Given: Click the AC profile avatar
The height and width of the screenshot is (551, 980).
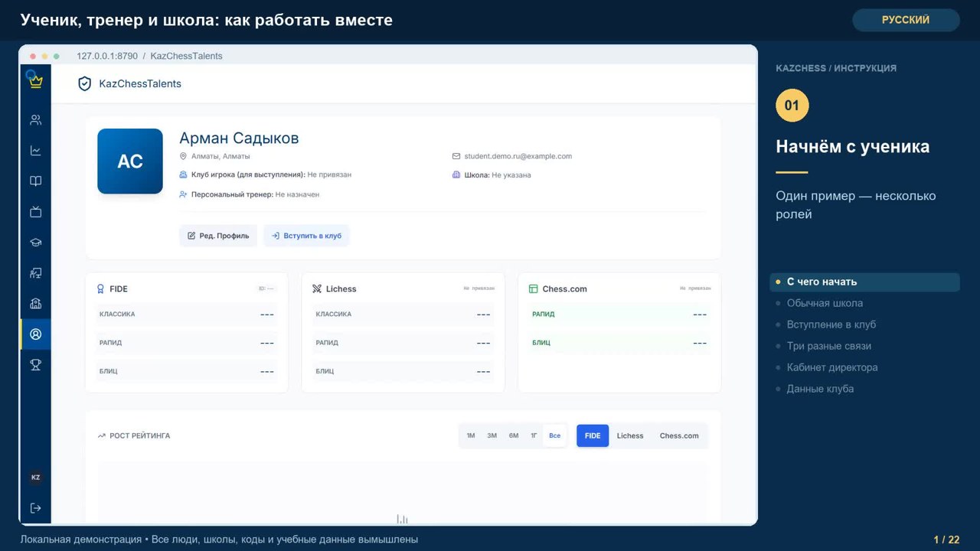Looking at the screenshot, I should (x=130, y=161).
